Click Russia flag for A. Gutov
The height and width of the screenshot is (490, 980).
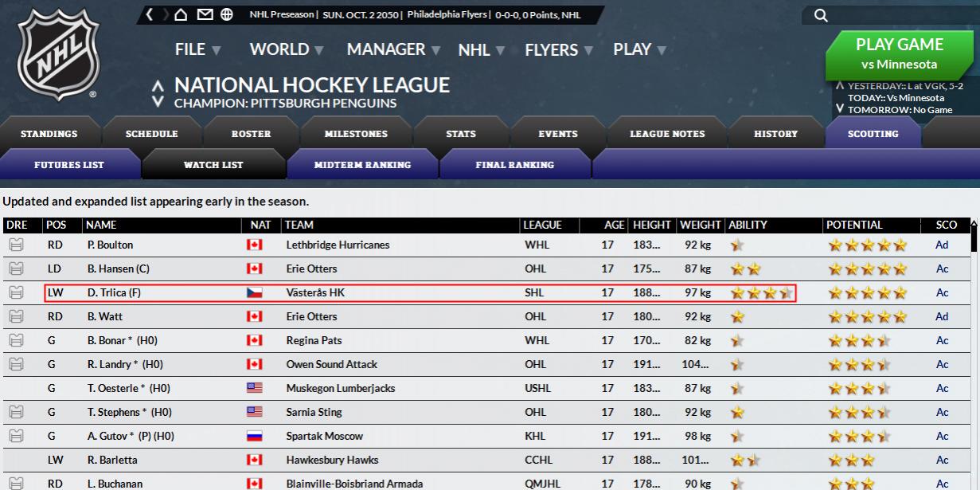point(255,436)
